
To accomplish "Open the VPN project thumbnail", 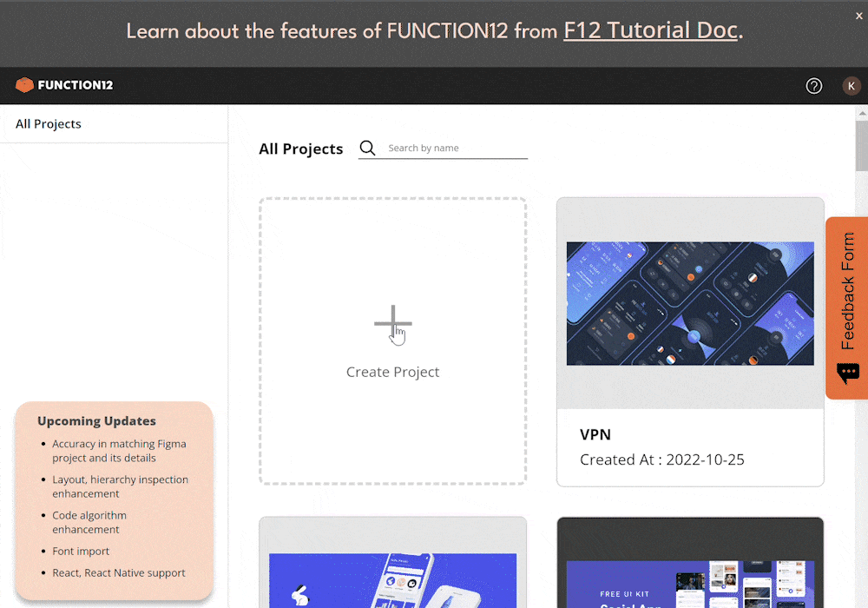I will tap(690, 302).
